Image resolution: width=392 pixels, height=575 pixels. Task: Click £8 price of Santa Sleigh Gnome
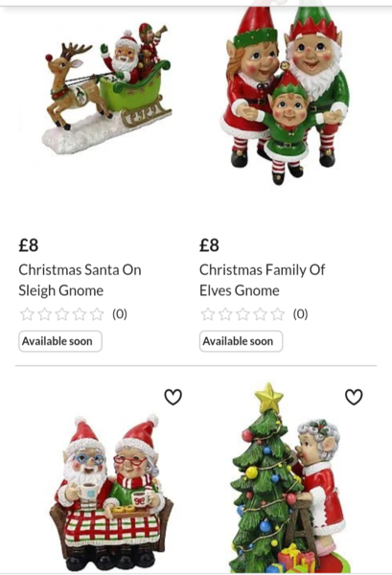point(29,245)
